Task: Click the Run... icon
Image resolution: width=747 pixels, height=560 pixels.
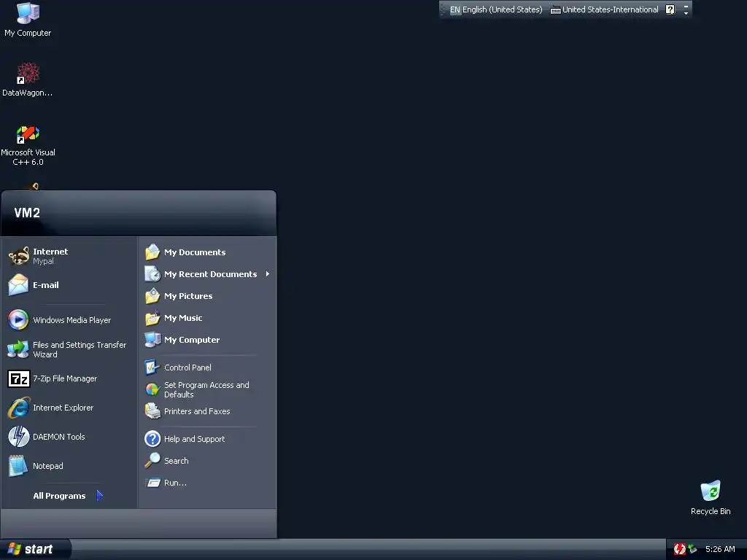Action: tap(152, 483)
